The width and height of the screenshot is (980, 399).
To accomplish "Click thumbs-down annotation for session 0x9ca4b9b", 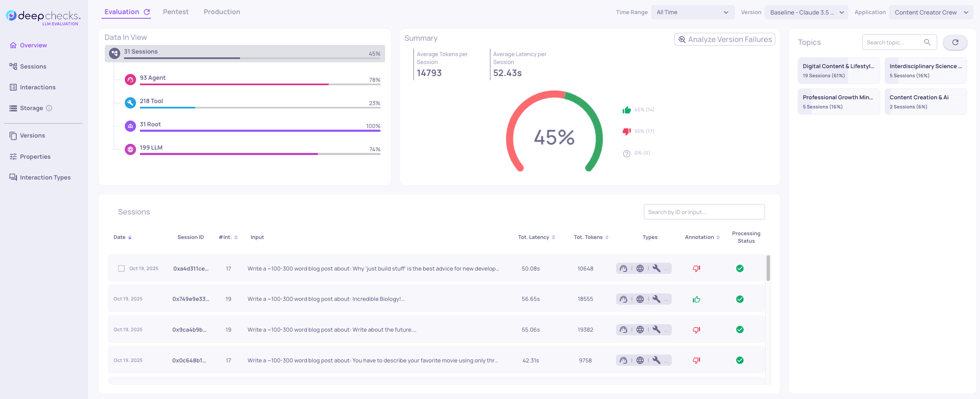I will pyautogui.click(x=696, y=330).
